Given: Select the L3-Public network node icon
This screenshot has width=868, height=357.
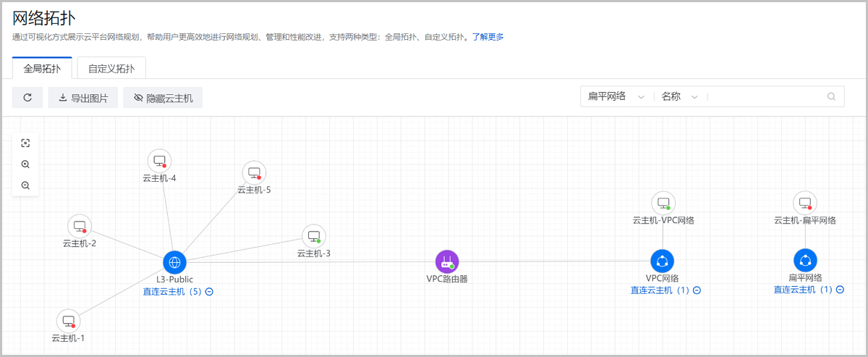Looking at the screenshot, I should click(x=174, y=262).
